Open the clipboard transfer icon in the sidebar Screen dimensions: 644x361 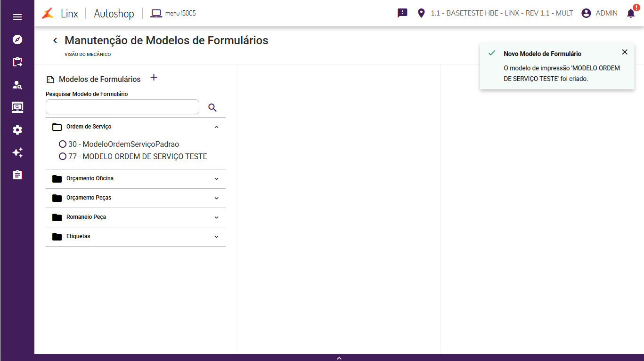17,62
